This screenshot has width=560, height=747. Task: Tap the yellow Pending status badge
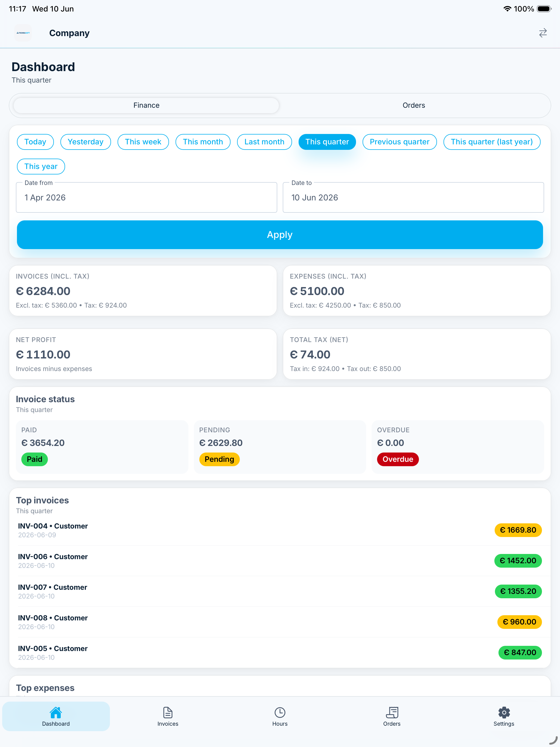pyautogui.click(x=220, y=459)
